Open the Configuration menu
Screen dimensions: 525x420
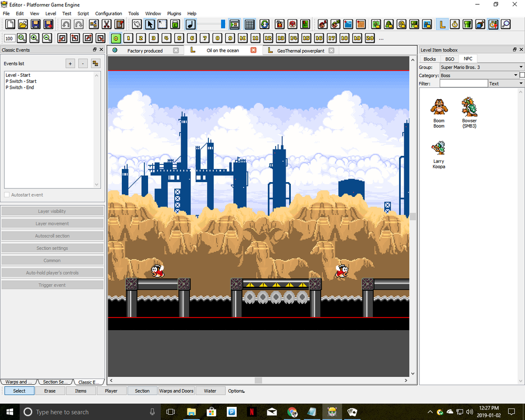click(x=109, y=14)
